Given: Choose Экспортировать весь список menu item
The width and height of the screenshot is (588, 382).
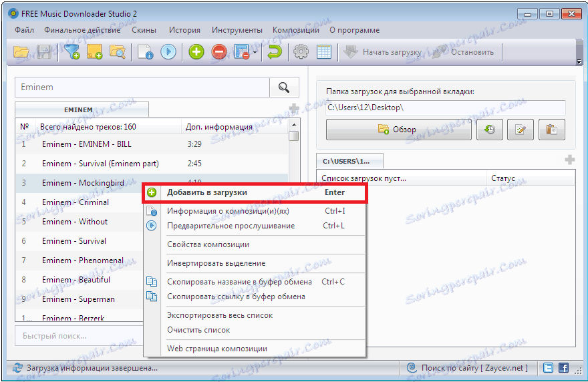Looking at the screenshot, I should click(x=255, y=315).
